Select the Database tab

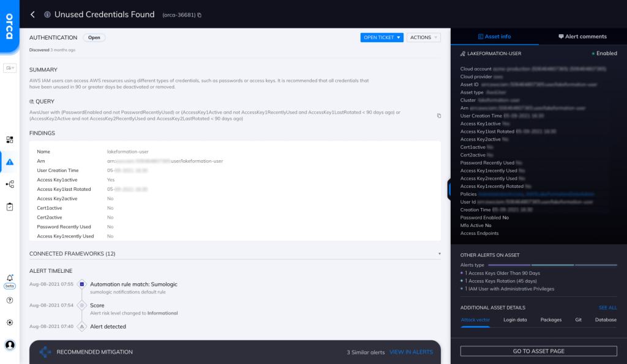point(606,320)
